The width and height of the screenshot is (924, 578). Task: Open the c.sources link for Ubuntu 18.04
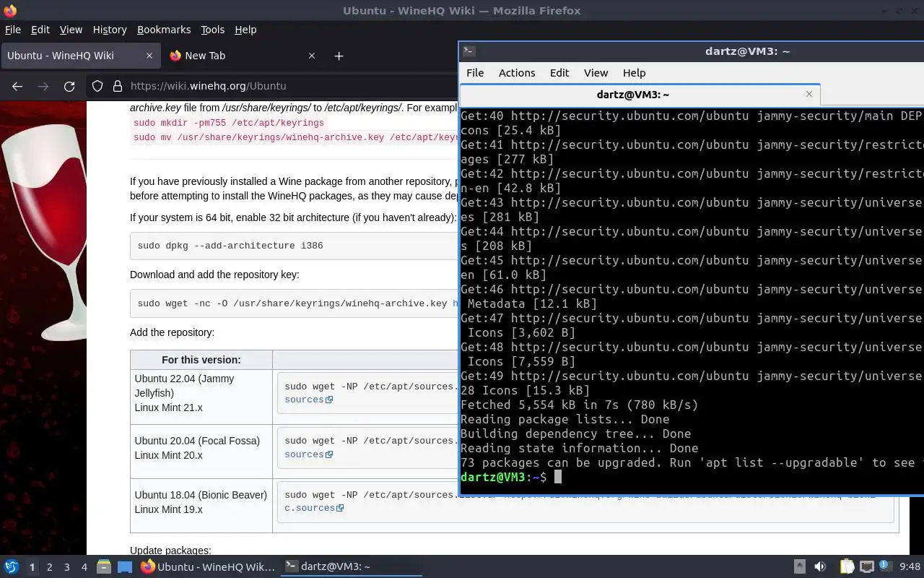tap(314, 508)
